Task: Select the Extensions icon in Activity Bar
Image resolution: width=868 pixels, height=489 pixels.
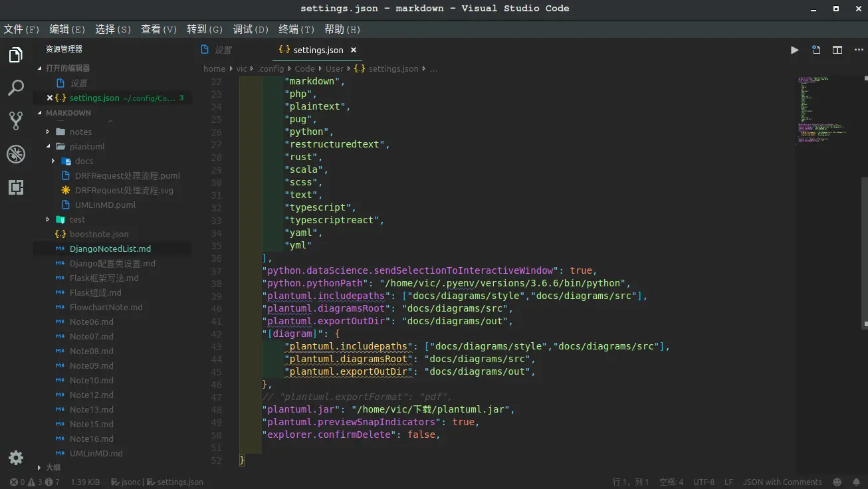Action: 16,187
